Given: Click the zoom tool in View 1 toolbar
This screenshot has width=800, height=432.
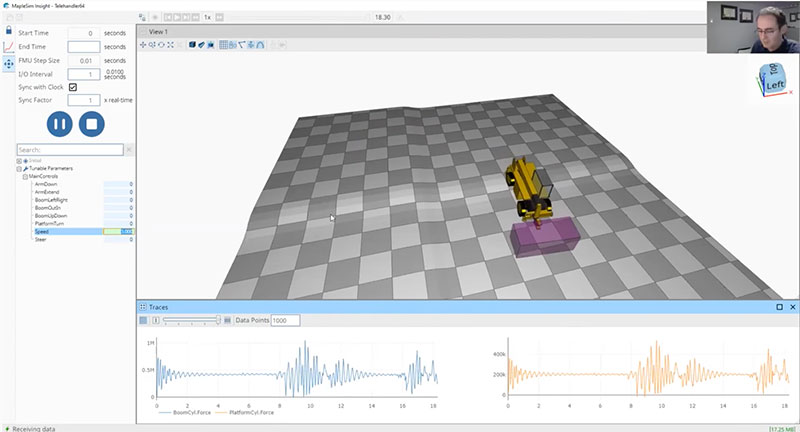Looking at the screenshot, I should point(152,45).
